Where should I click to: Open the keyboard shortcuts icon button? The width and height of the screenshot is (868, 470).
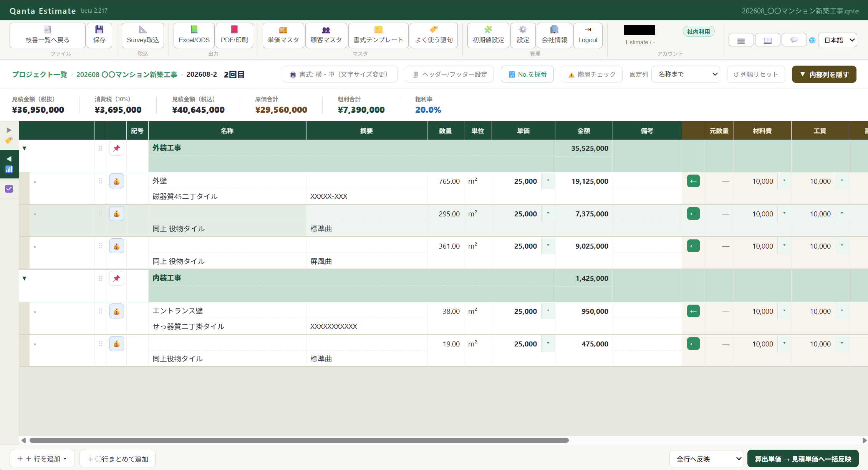741,40
